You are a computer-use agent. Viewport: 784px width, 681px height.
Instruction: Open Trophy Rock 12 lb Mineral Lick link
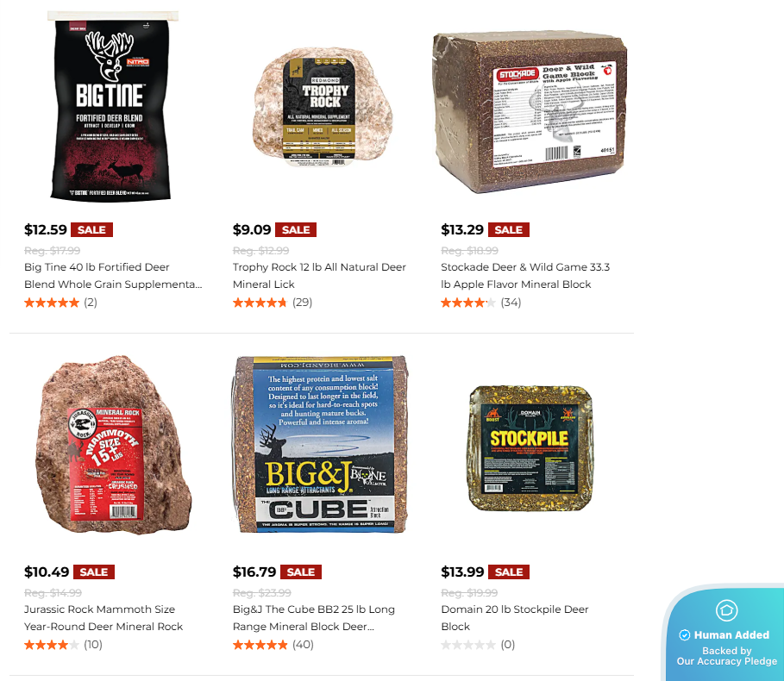[319, 276]
